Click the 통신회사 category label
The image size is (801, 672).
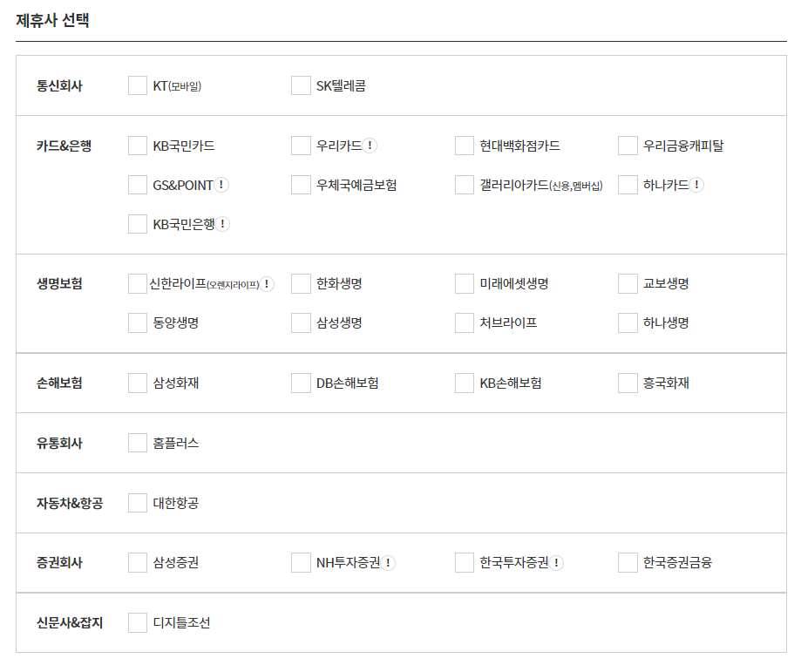click(59, 86)
